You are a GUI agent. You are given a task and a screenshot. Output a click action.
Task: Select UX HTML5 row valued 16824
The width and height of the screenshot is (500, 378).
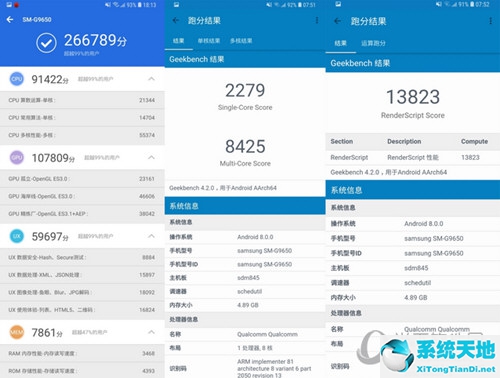[x=82, y=310]
